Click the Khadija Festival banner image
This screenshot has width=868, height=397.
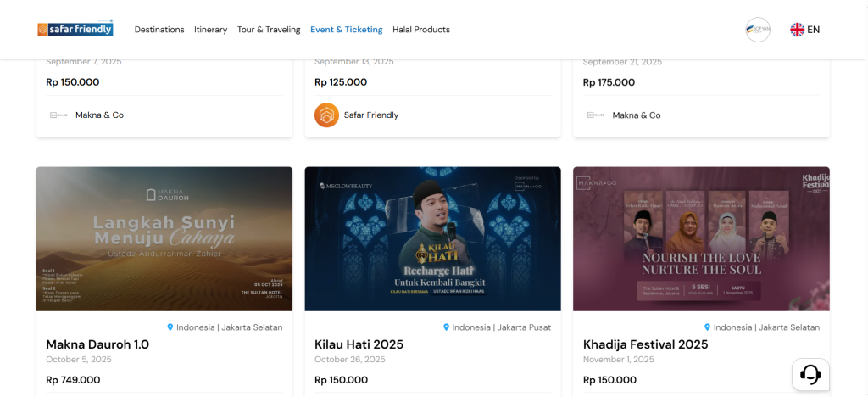701,238
